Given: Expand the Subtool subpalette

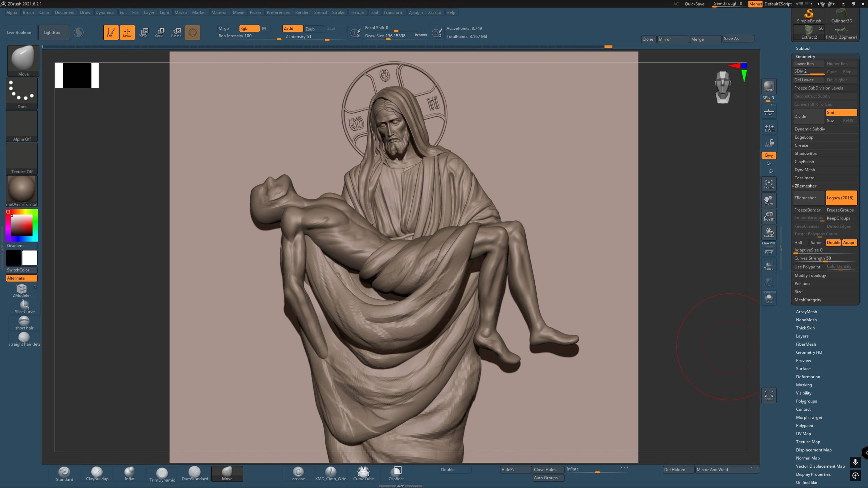Looking at the screenshot, I should (x=803, y=49).
